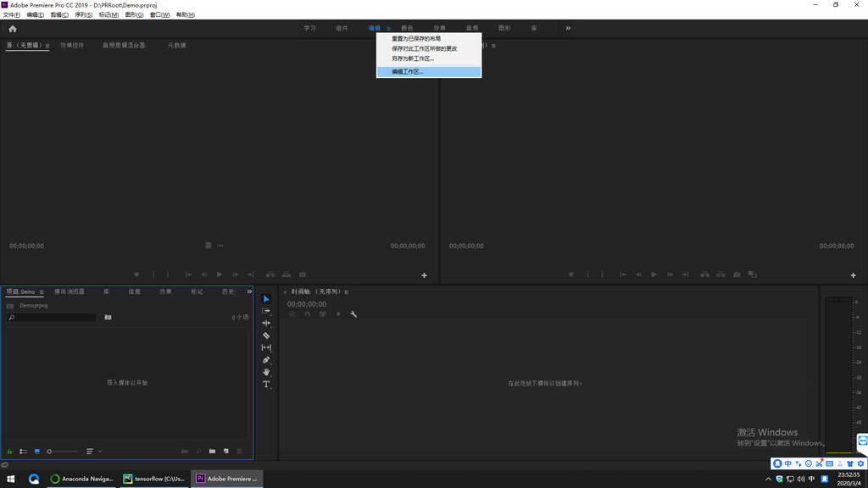Select the Razor tool
Image resolution: width=868 pixels, height=488 pixels.
(x=266, y=335)
